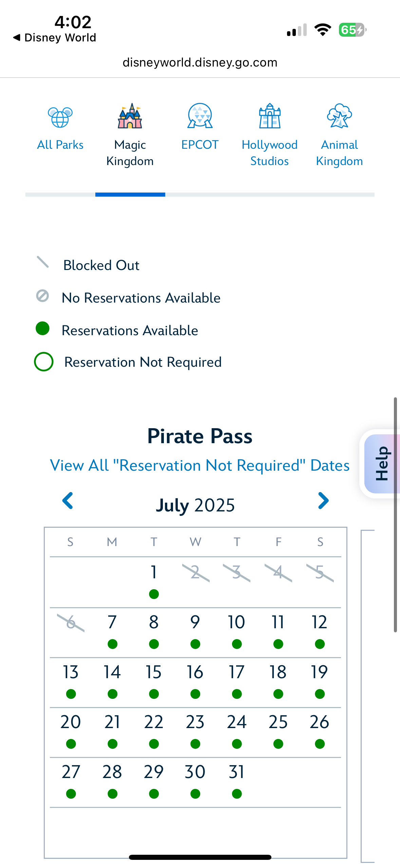Image resolution: width=400 pixels, height=868 pixels.
Task: Tap the All Parks globe icon
Action: 60,117
